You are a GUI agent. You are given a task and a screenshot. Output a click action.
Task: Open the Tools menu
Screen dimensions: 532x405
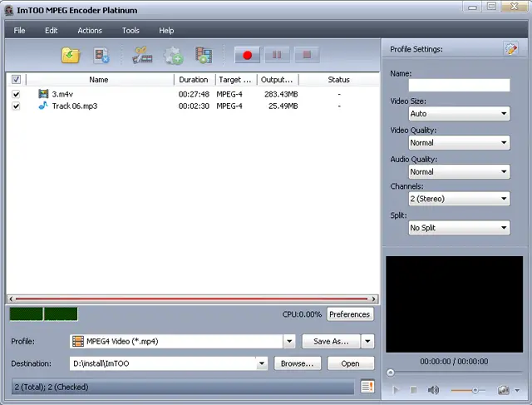tap(131, 31)
